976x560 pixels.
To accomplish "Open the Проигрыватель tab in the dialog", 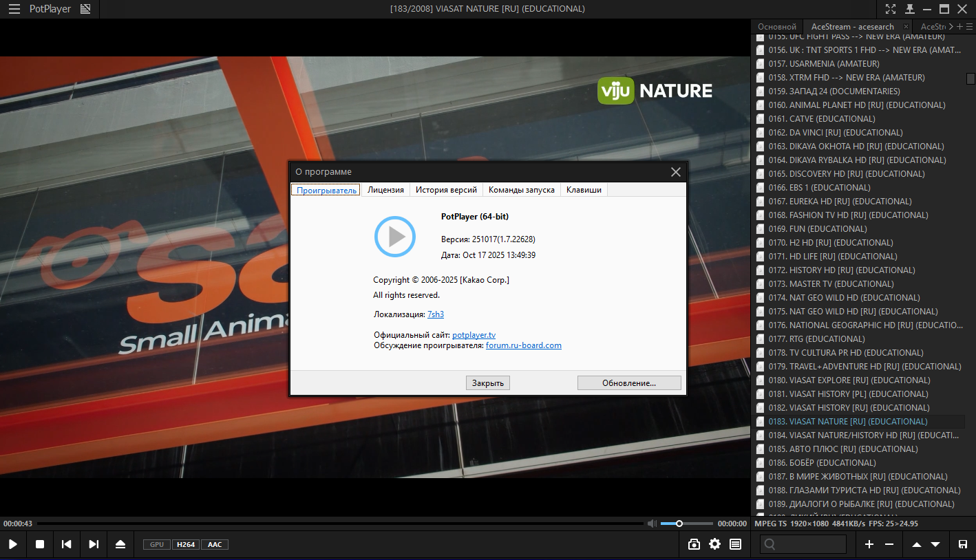I will pos(326,190).
